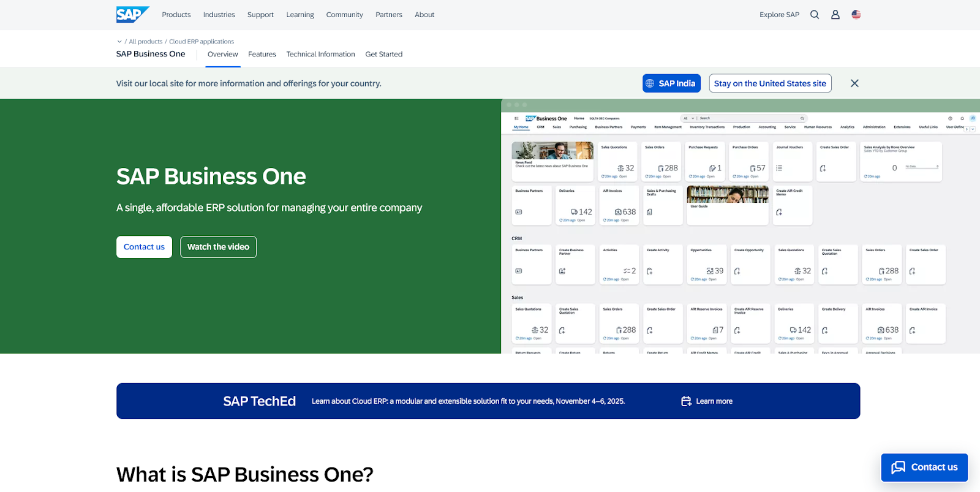Click the TechEd Learn more calendar icon
This screenshot has width=980, height=492.
click(686, 401)
